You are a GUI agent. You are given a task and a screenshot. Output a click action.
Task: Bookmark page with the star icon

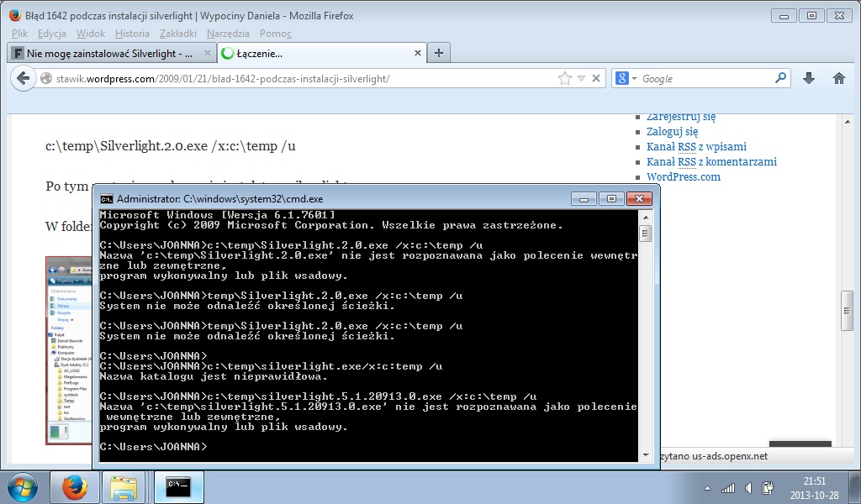[564, 78]
